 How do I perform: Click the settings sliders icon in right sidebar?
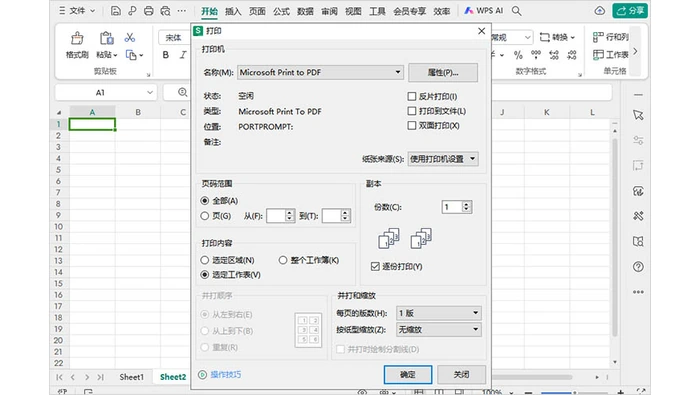[638, 140]
